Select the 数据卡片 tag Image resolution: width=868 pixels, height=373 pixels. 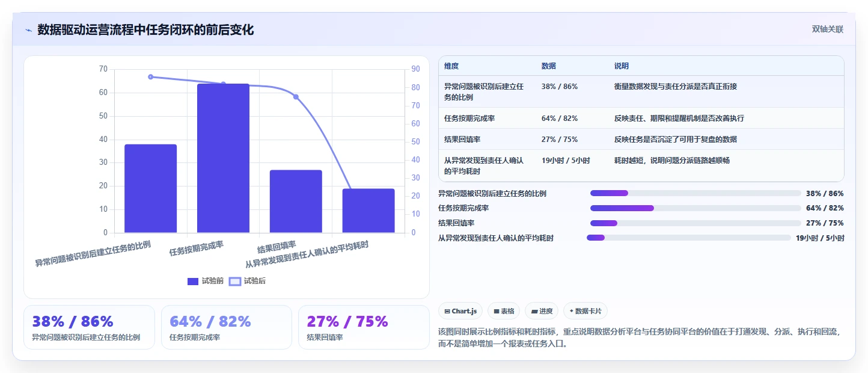[585, 311]
